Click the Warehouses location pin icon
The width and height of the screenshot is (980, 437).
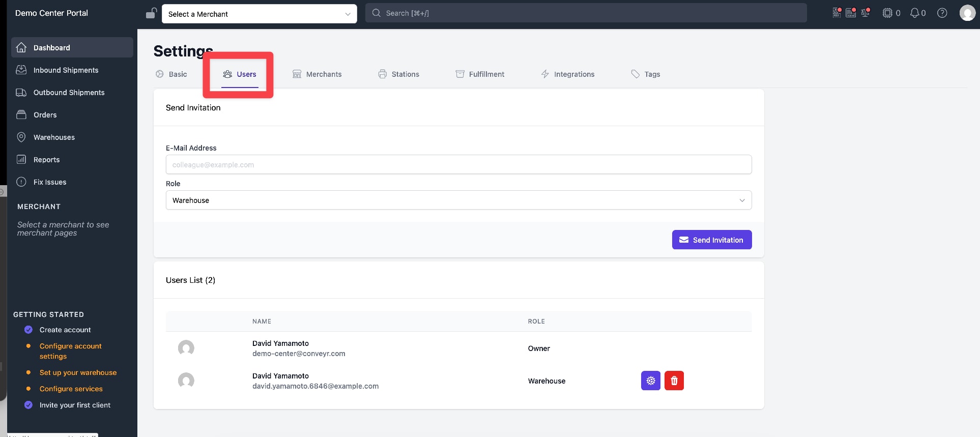click(x=21, y=137)
